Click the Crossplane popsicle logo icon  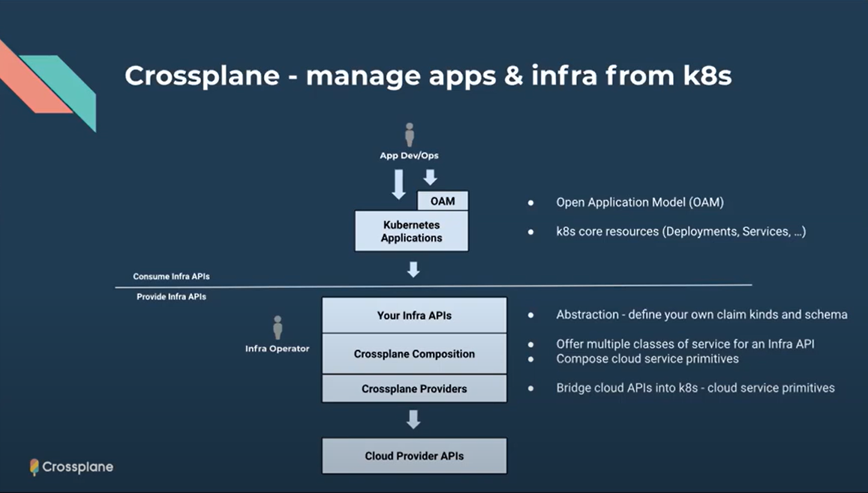coord(35,467)
